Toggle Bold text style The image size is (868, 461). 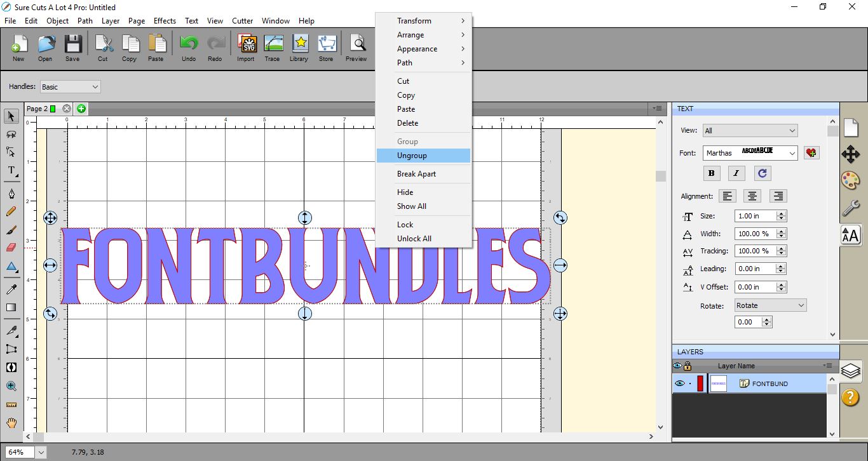pos(711,173)
